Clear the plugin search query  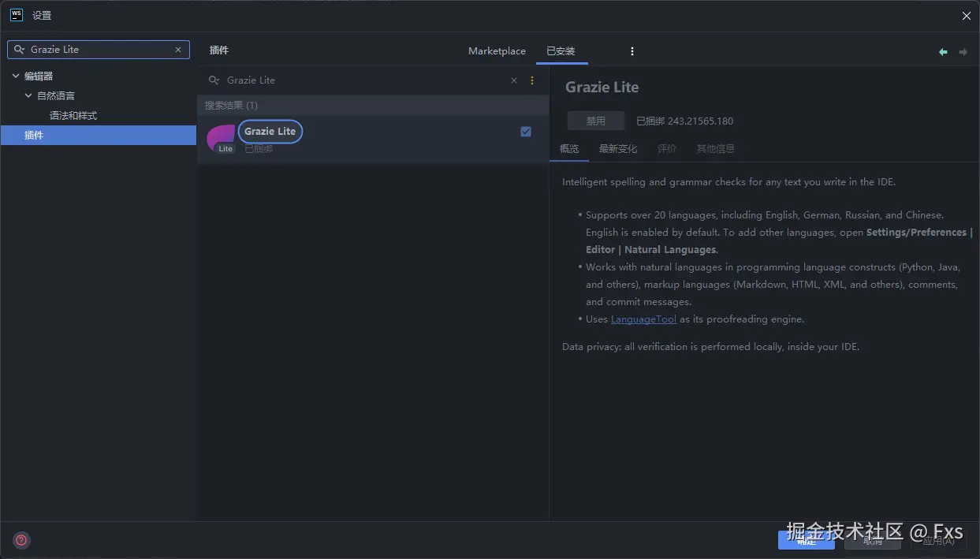coord(514,80)
